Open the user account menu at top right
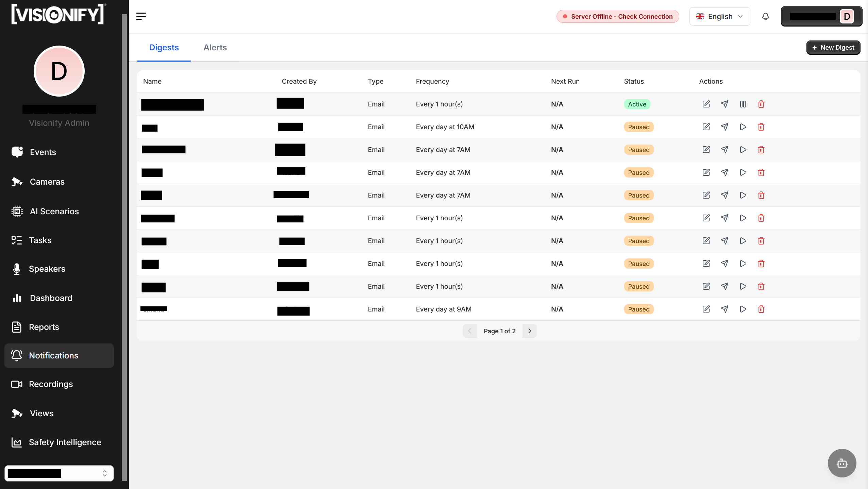 pyautogui.click(x=821, y=16)
